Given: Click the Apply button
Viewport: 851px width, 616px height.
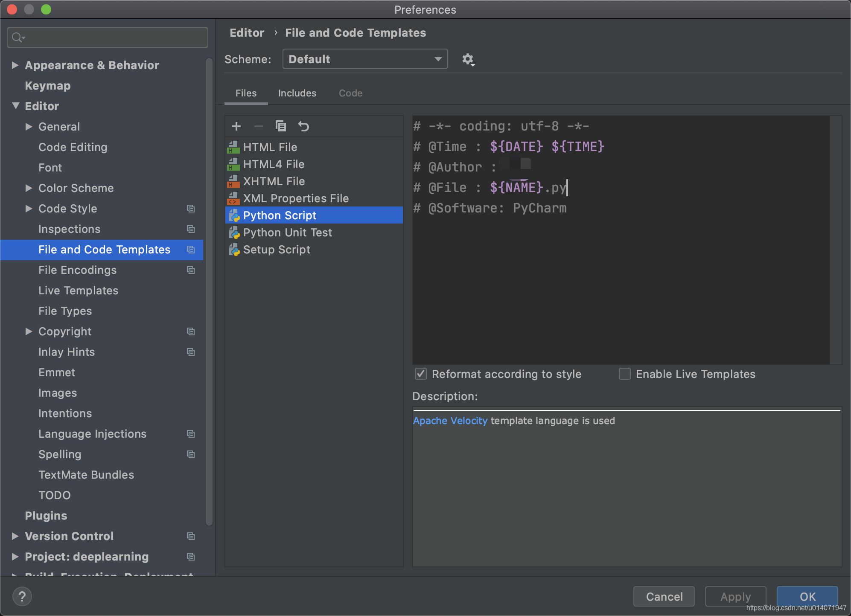Looking at the screenshot, I should [x=735, y=596].
